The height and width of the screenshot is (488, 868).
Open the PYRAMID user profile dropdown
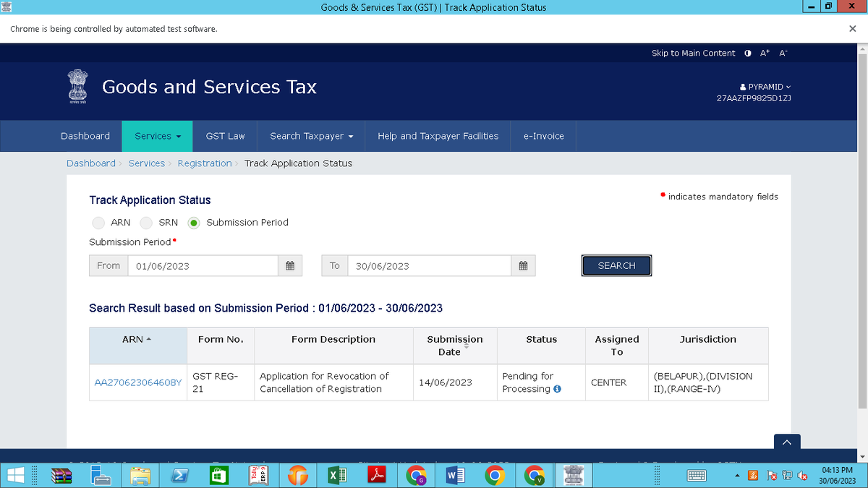point(765,87)
